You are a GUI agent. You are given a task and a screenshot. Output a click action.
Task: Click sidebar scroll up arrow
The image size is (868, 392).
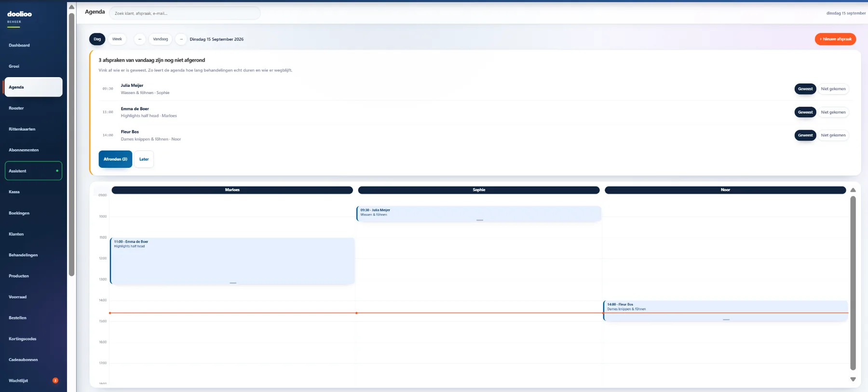[71, 7]
